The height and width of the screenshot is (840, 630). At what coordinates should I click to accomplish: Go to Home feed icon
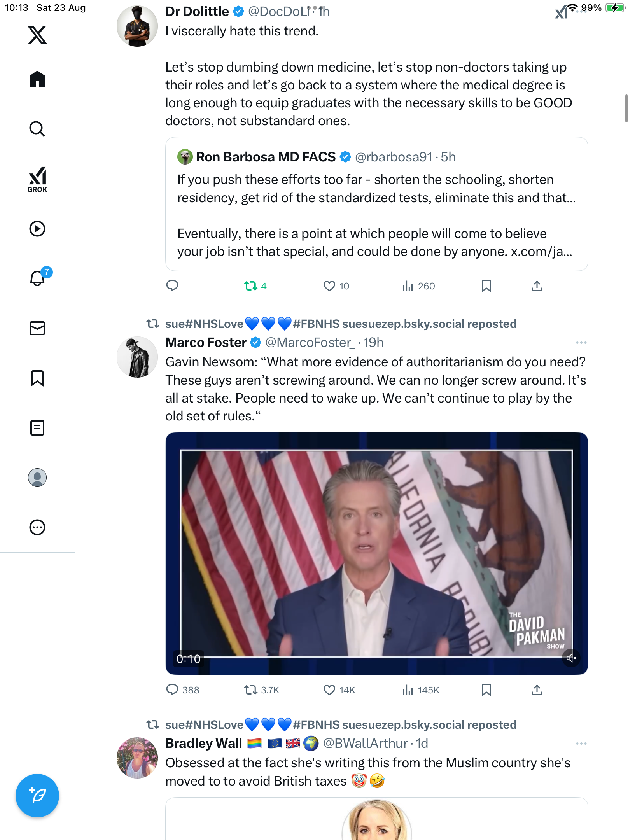tap(37, 79)
